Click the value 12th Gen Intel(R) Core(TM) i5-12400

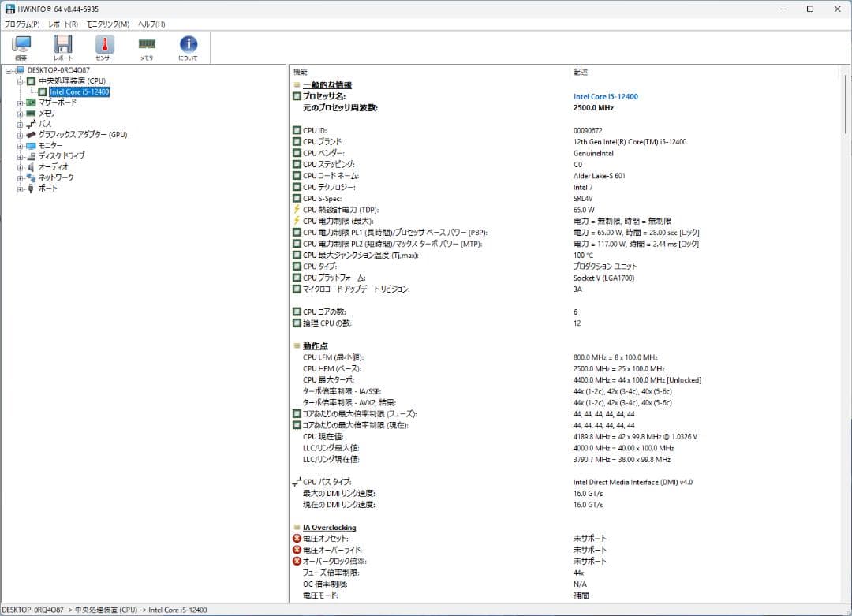(630, 142)
